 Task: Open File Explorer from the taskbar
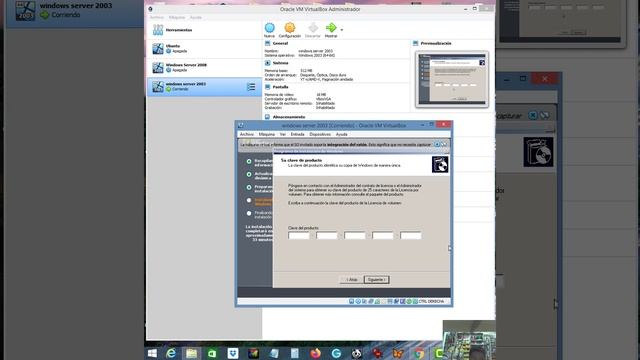(x=191, y=353)
